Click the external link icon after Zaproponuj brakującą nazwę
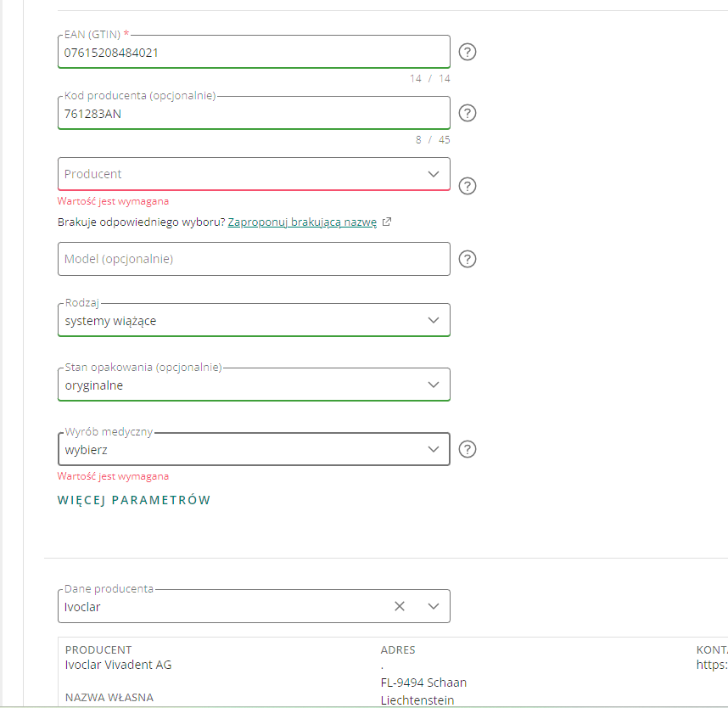This screenshot has height=708, width=728. click(387, 222)
